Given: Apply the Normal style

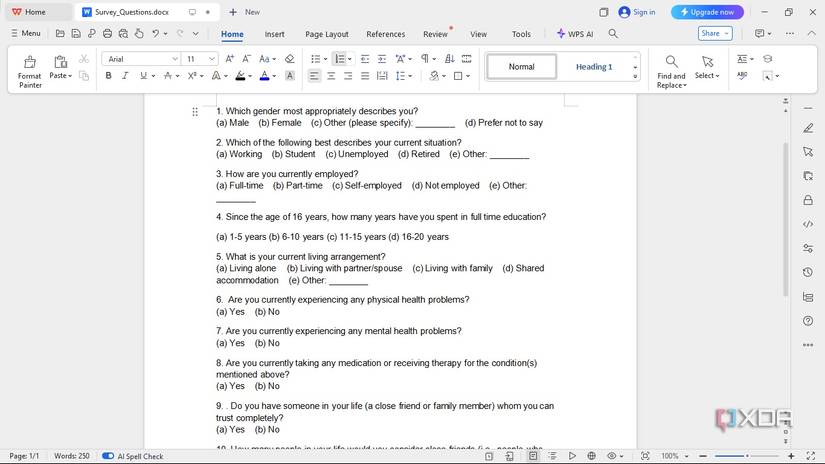Looking at the screenshot, I should tap(521, 67).
